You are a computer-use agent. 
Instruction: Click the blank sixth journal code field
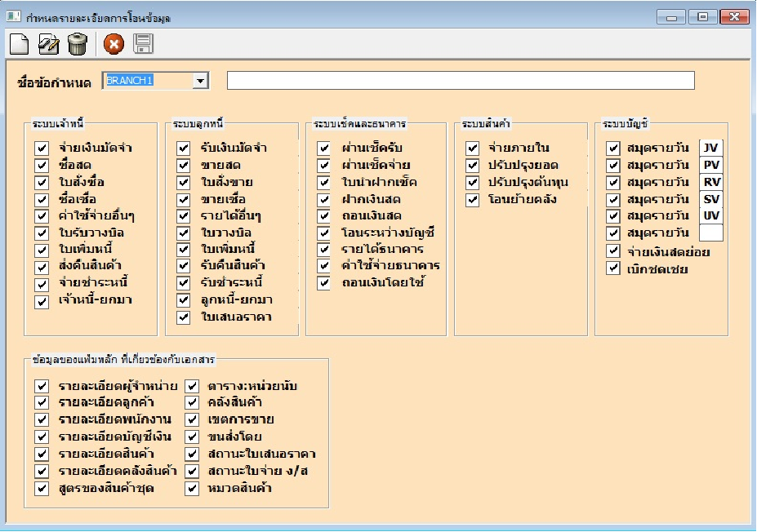pos(711,233)
